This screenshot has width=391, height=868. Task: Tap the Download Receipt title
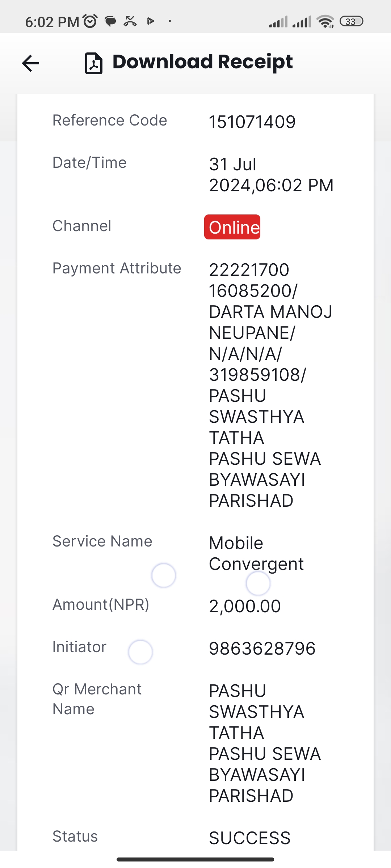click(202, 62)
